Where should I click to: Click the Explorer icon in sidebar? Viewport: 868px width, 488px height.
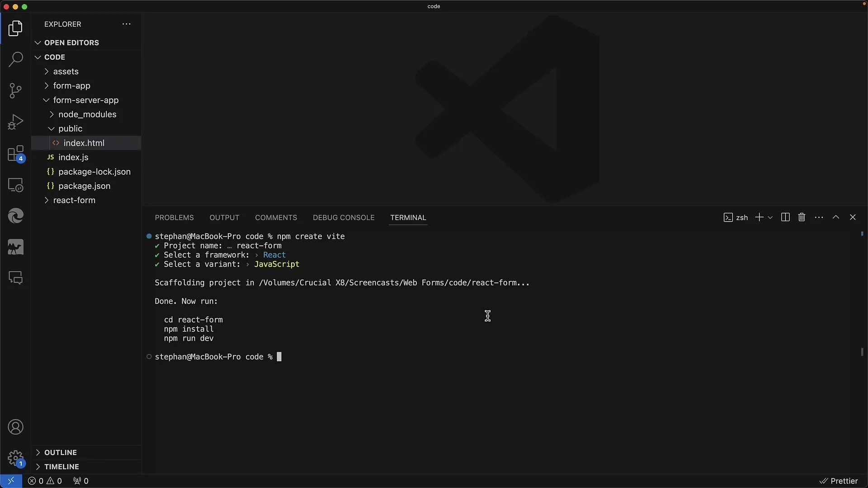coord(15,28)
